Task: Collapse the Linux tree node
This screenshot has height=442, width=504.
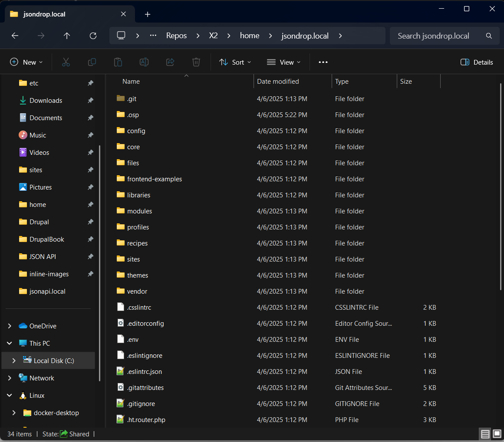Action: point(10,396)
